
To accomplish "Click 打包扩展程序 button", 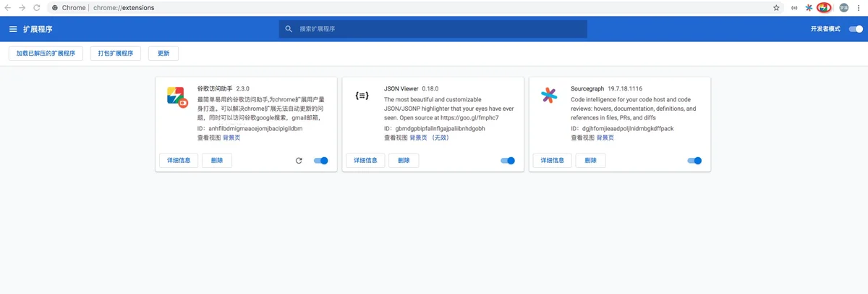I will tap(116, 54).
